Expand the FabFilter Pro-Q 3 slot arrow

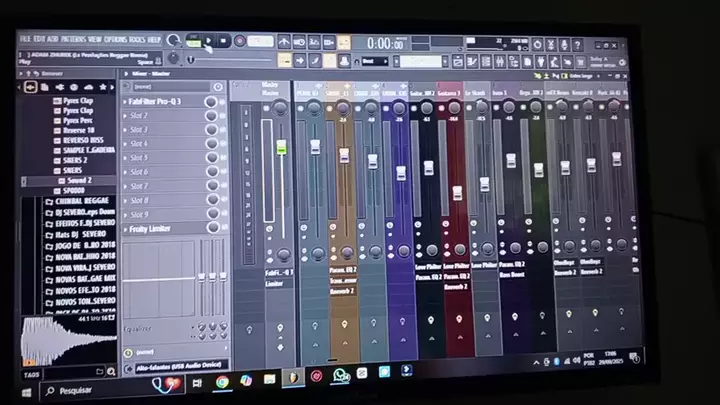click(x=125, y=102)
